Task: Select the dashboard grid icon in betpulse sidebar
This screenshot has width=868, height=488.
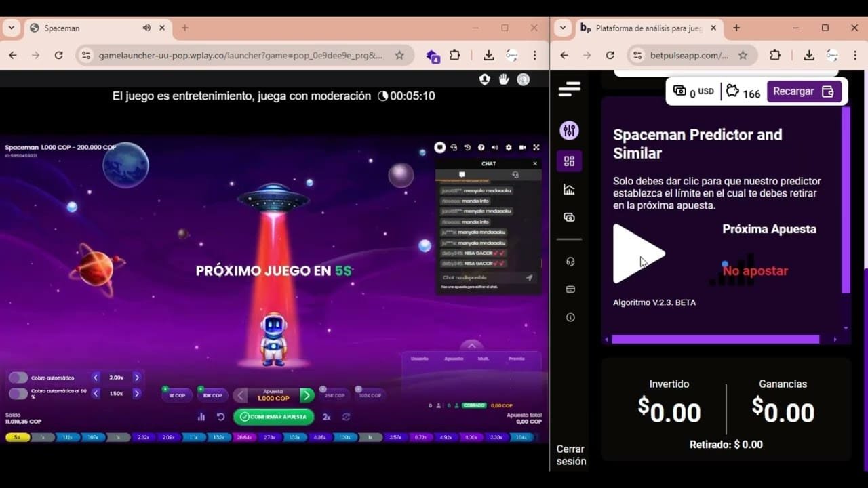Action: pos(569,161)
